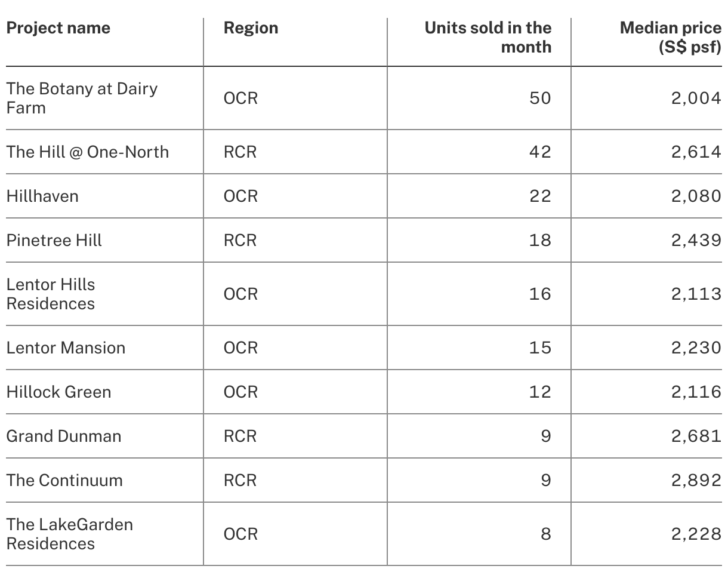Click the 50 units sold value

tap(540, 98)
